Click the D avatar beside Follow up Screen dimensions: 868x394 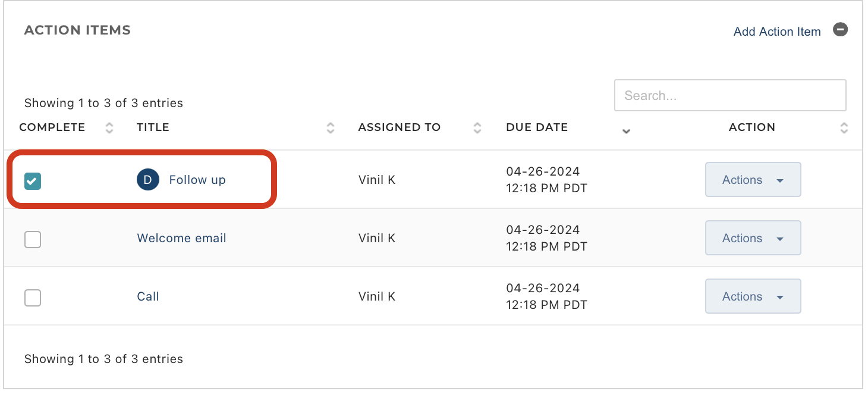(x=148, y=180)
